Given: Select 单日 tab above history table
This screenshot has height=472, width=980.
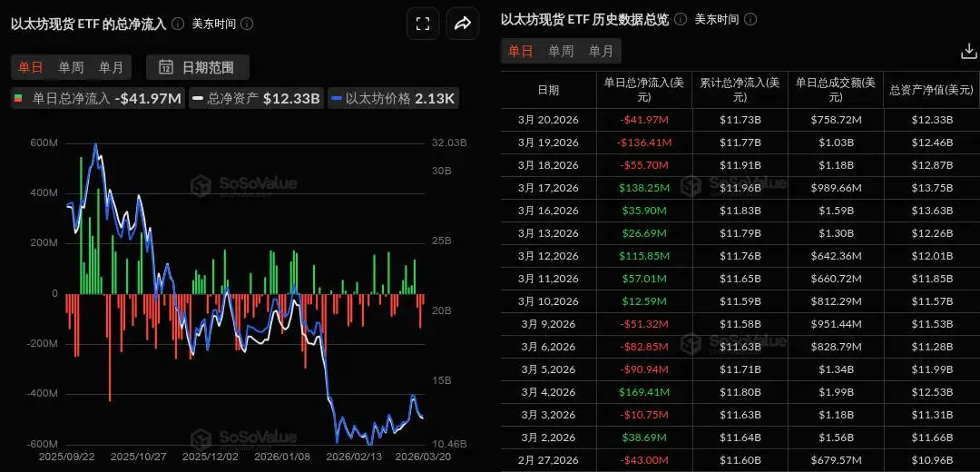Looking at the screenshot, I should click(521, 51).
